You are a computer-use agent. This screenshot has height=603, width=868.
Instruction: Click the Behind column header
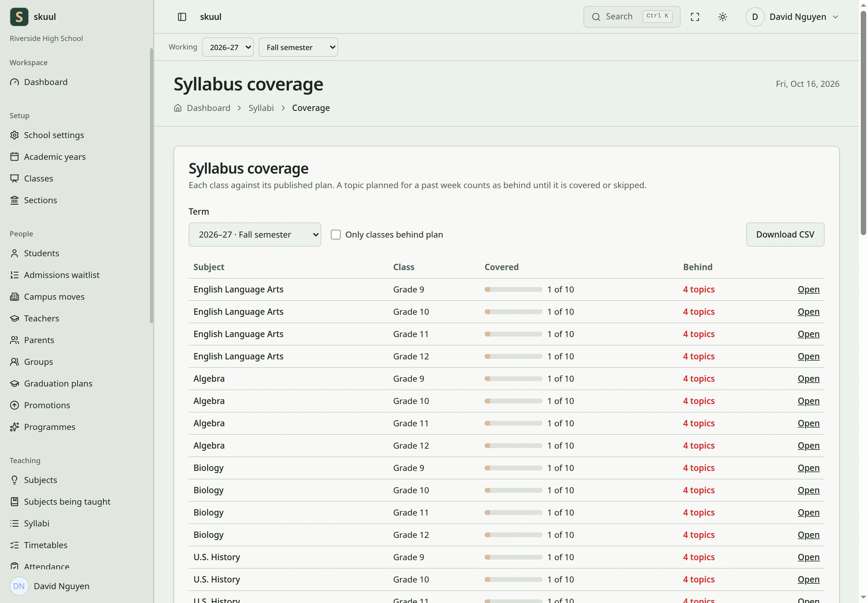[697, 267]
